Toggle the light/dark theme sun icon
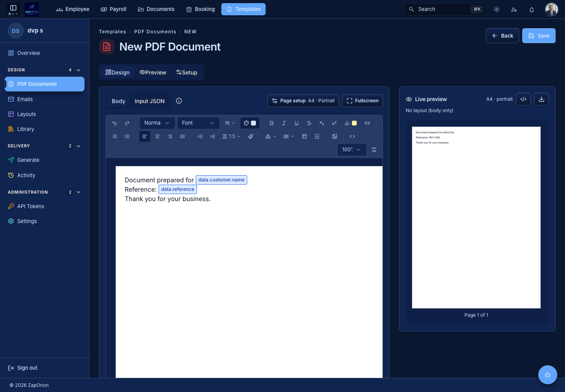This screenshot has width=565, height=392. [497, 9]
